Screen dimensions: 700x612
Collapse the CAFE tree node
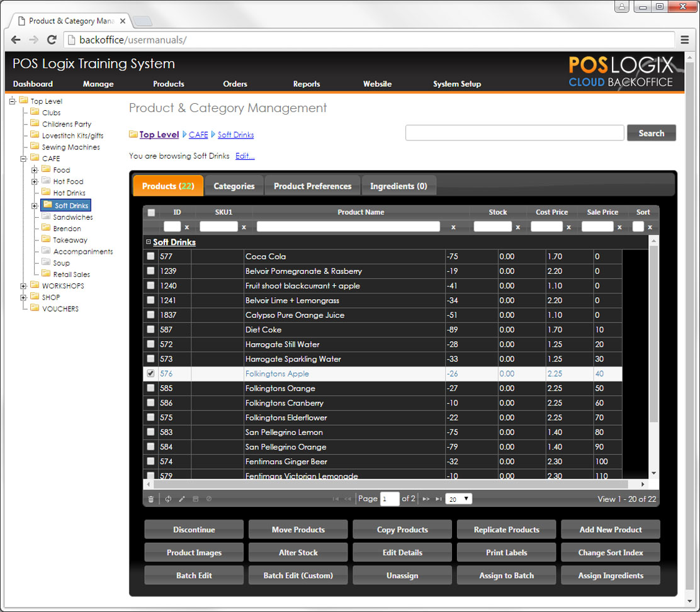pyautogui.click(x=23, y=159)
